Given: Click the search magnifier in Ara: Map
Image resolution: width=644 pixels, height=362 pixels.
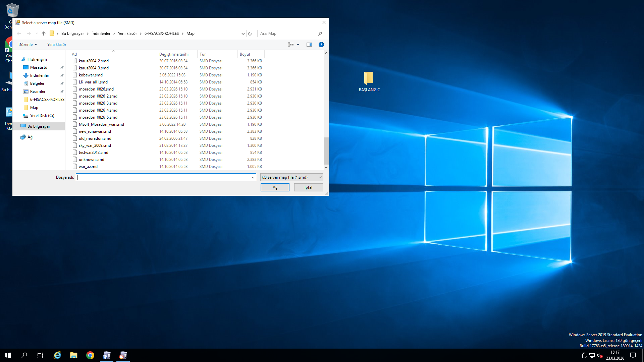Looking at the screenshot, I should (320, 34).
